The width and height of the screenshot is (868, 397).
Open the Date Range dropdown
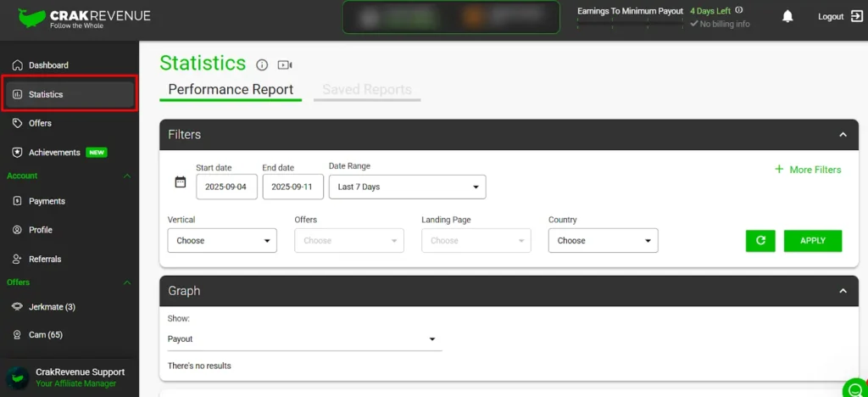click(407, 187)
